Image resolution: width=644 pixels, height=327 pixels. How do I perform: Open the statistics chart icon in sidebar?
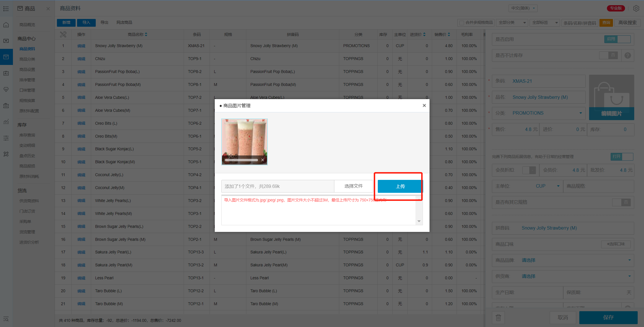coord(6,122)
